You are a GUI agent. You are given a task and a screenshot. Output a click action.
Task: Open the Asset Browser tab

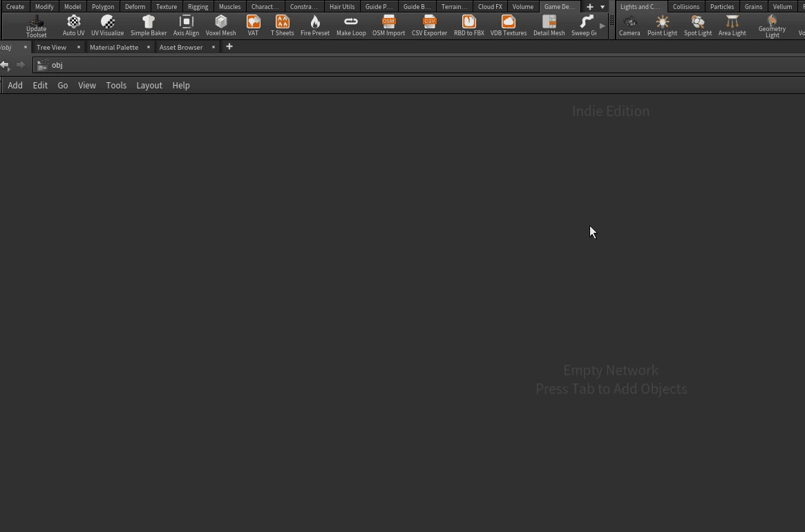point(181,47)
